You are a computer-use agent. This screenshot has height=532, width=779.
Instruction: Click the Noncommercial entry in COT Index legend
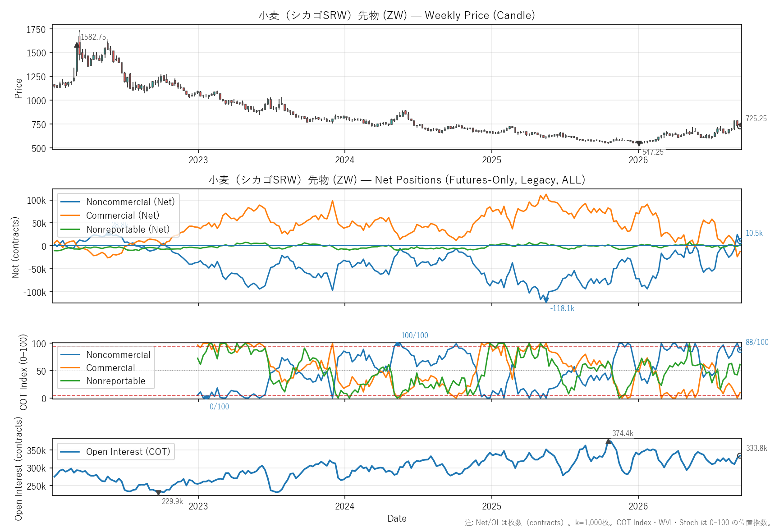pyautogui.click(x=105, y=355)
